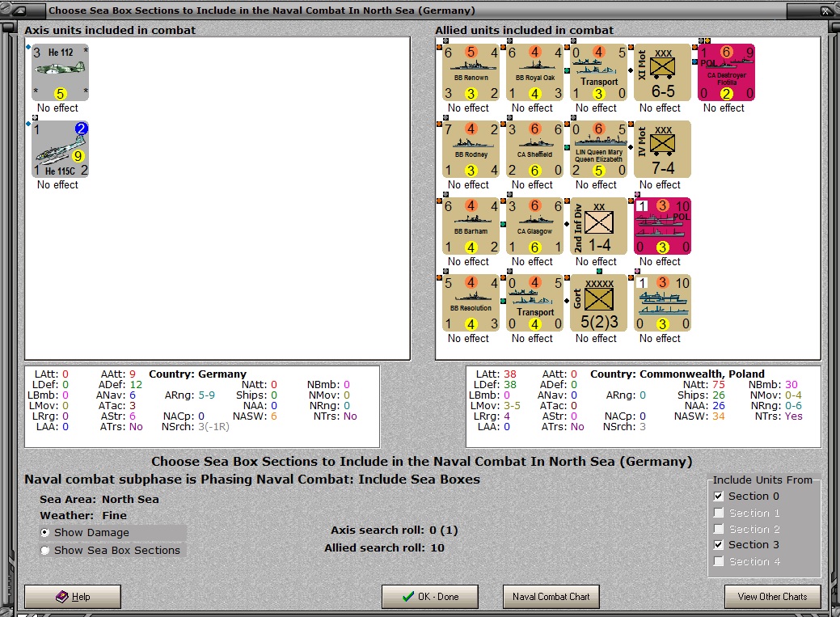The width and height of the screenshot is (840, 617).
Task: Select the CA Sheffield cruiser counter
Action: pos(534,149)
